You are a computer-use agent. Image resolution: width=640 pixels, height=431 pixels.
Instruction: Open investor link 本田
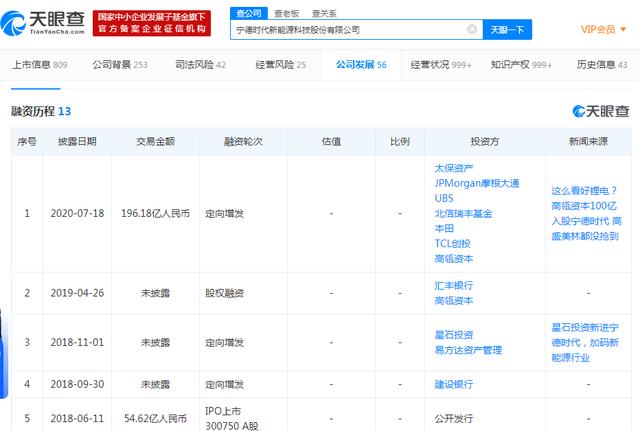point(444,229)
